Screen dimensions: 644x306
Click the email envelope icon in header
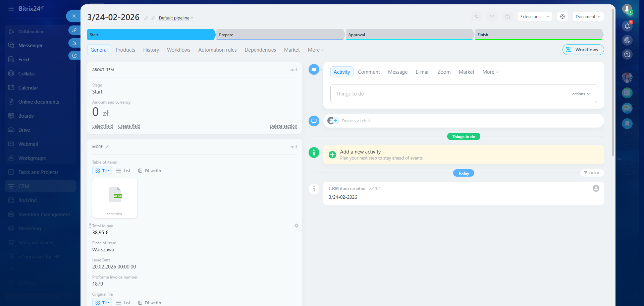click(x=492, y=16)
